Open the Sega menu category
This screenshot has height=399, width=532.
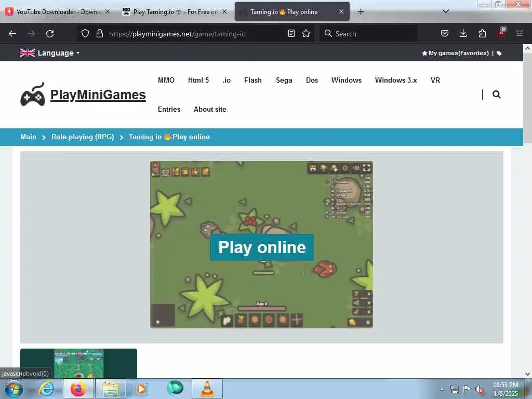[x=284, y=80]
